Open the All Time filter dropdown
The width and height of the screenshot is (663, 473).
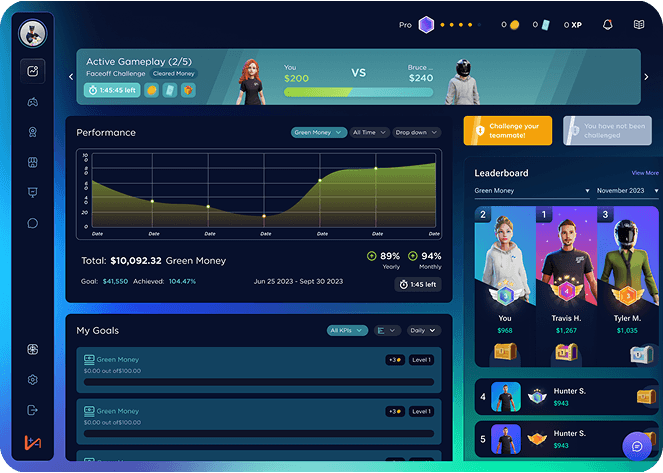(370, 132)
